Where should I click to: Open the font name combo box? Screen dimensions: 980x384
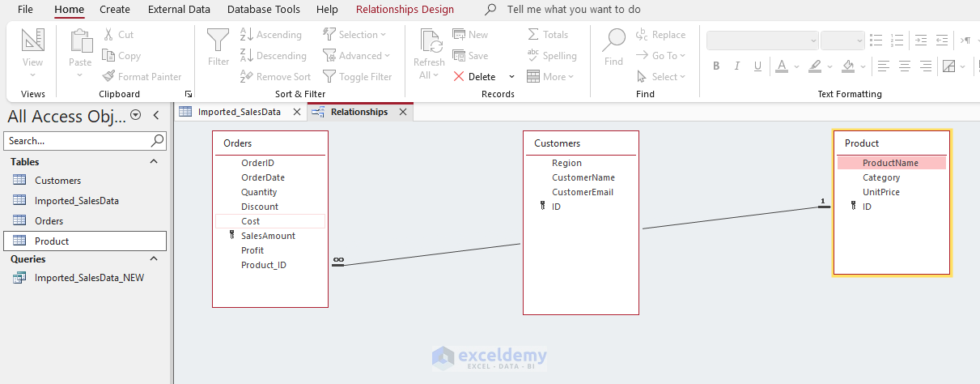click(x=763, y=41)
